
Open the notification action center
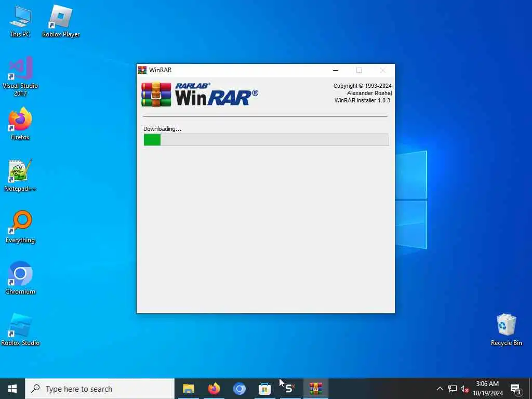click(x=516, y=389)
